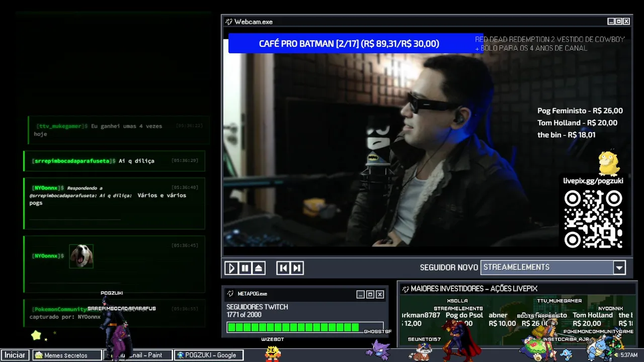
Task: Switch to POGZUKI – Google taskbar window
Action: pos(209,355)
